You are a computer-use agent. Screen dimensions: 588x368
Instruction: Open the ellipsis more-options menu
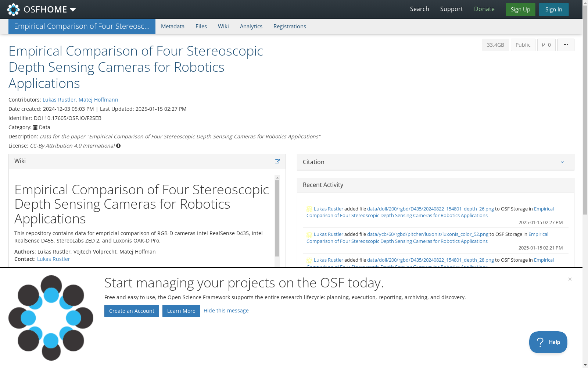click(x=566, y=45)
